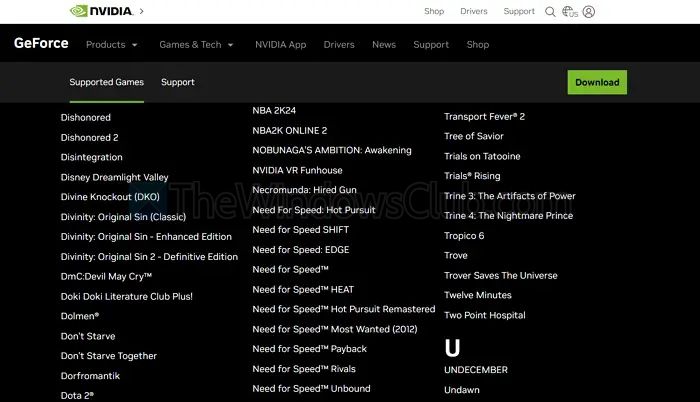Select Tree of Savior
Image resolution: width=700 pixels, height=402 pixels.
pos(474,136)
